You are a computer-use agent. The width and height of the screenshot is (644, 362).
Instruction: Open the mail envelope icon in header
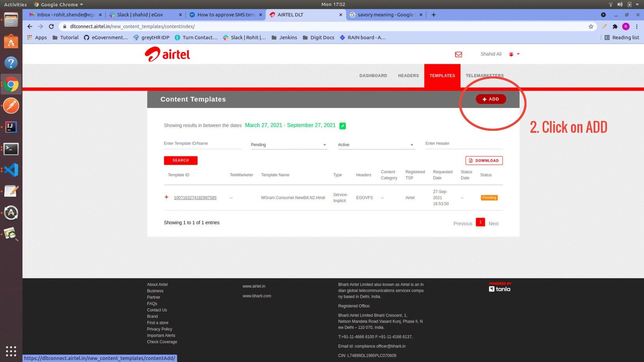tap(458, 54)
